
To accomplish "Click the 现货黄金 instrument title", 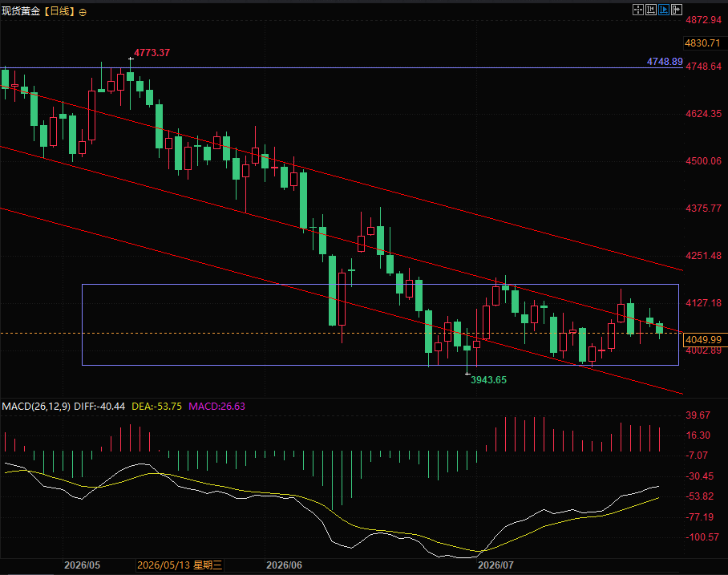I will click(22, 11).
